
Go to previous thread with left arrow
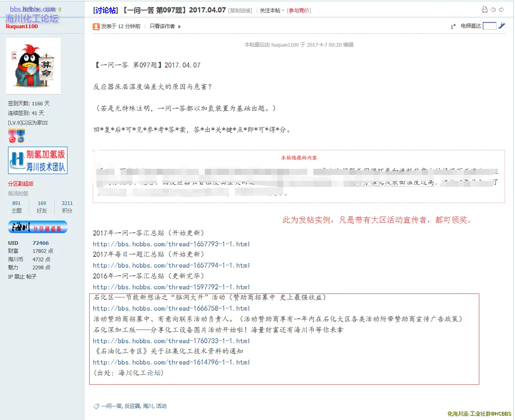point(493,10)
